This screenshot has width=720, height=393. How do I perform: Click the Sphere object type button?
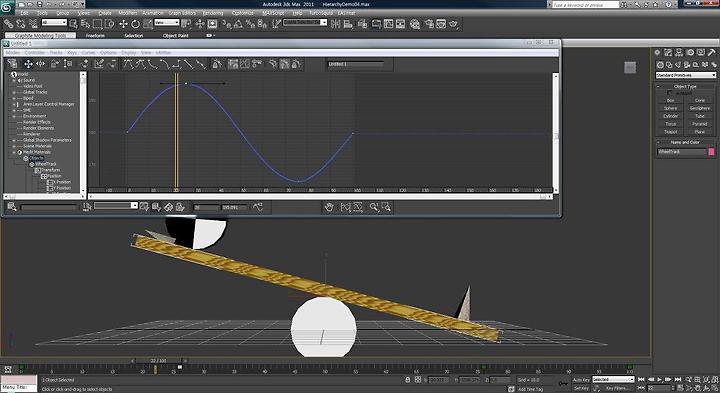(670, 108)
